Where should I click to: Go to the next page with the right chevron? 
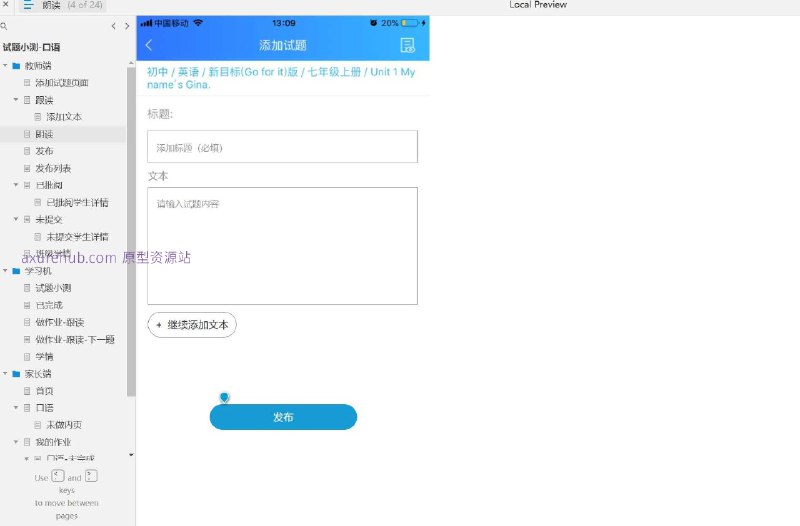(127, 26)
